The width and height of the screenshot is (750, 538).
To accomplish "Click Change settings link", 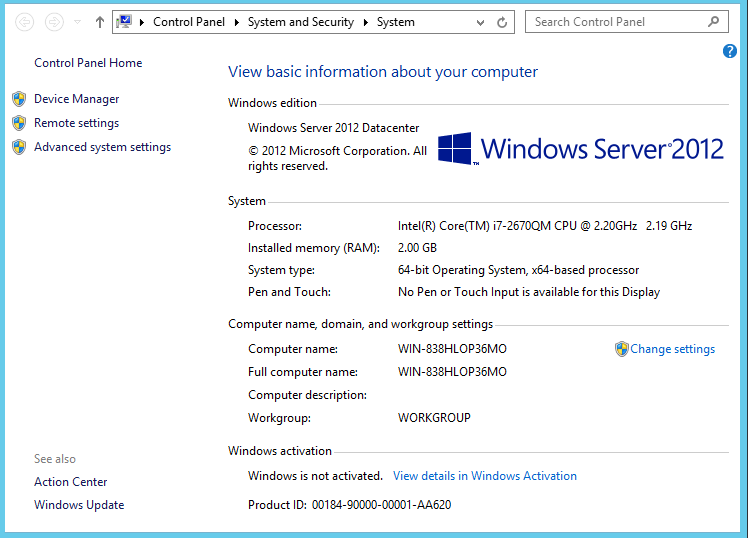I will click(x=672, y=349).
